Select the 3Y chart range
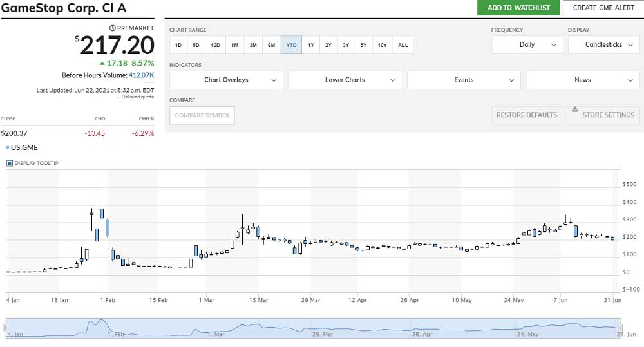 click(346, 45)
